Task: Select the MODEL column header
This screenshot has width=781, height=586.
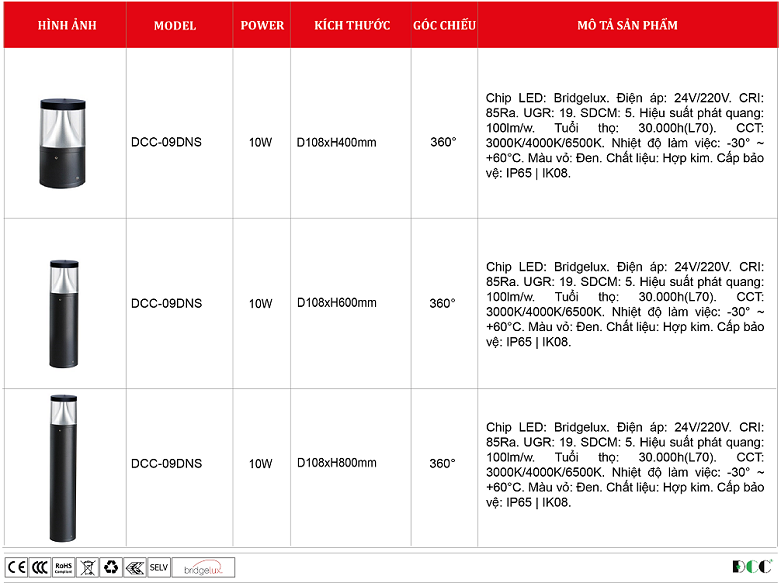Action: coord(175,25)
